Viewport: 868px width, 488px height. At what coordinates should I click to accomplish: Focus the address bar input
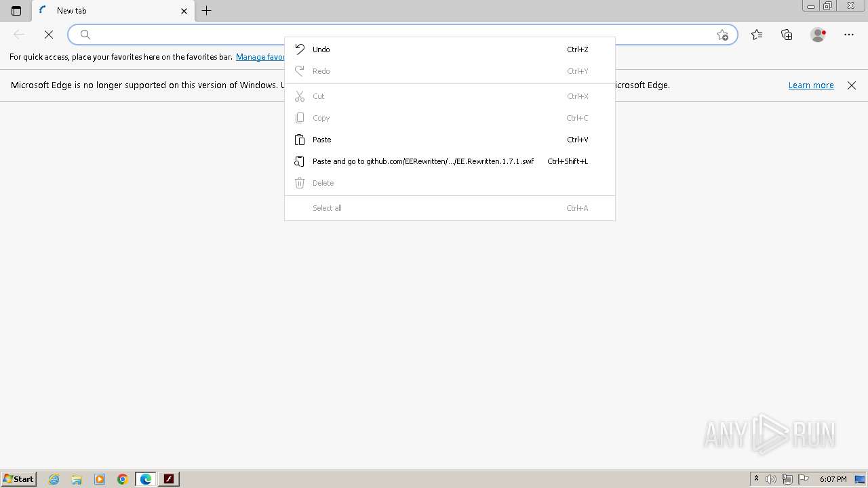pyautogui.click(x=402, y=35)
